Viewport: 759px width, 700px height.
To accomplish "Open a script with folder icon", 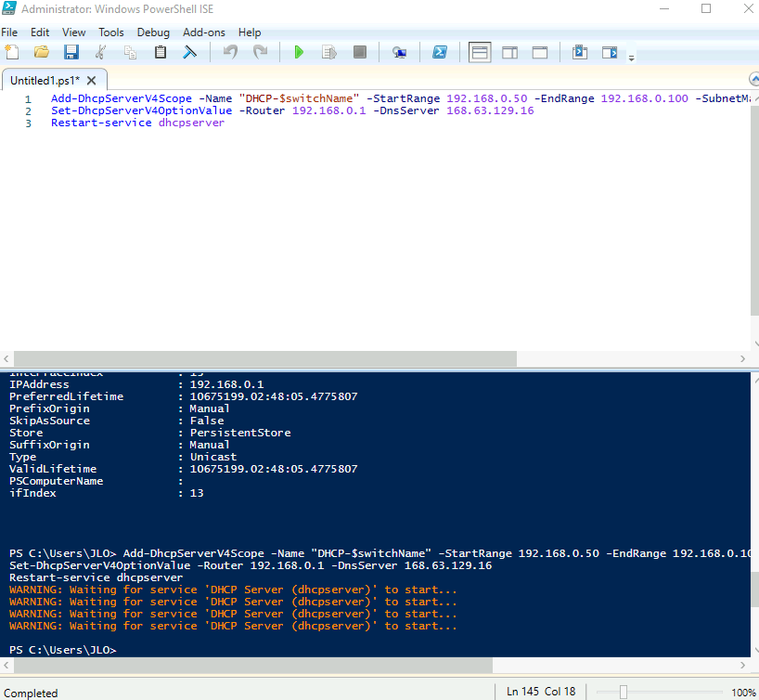I will [42, 52].
